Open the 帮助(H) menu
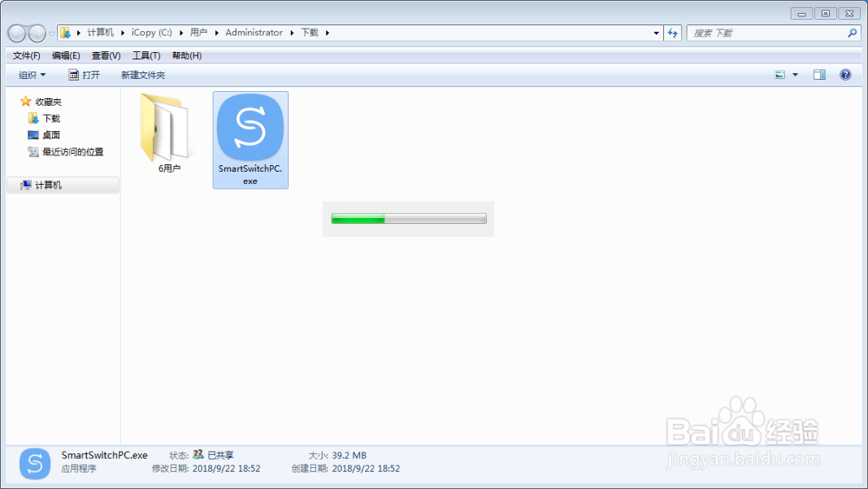 tap(187, 56)
